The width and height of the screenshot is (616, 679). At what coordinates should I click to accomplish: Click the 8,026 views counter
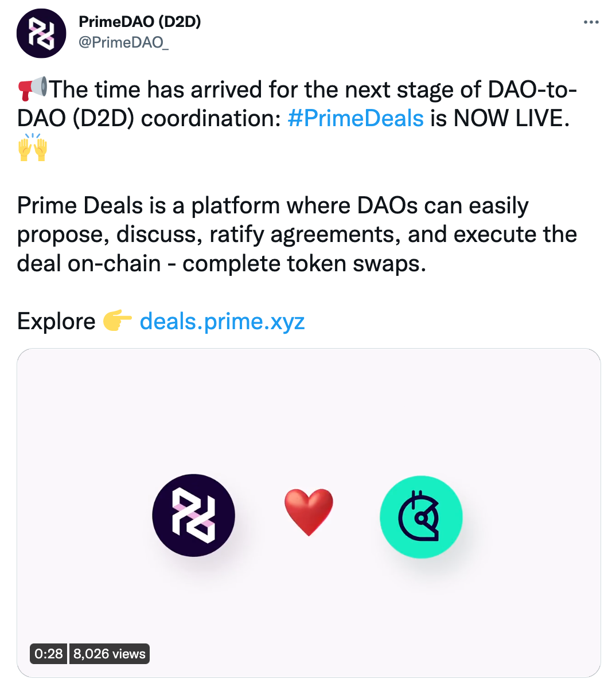coord(110,654)
